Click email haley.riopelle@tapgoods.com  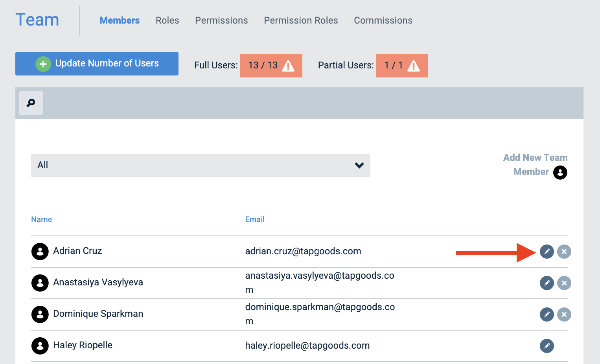(307, 346)
